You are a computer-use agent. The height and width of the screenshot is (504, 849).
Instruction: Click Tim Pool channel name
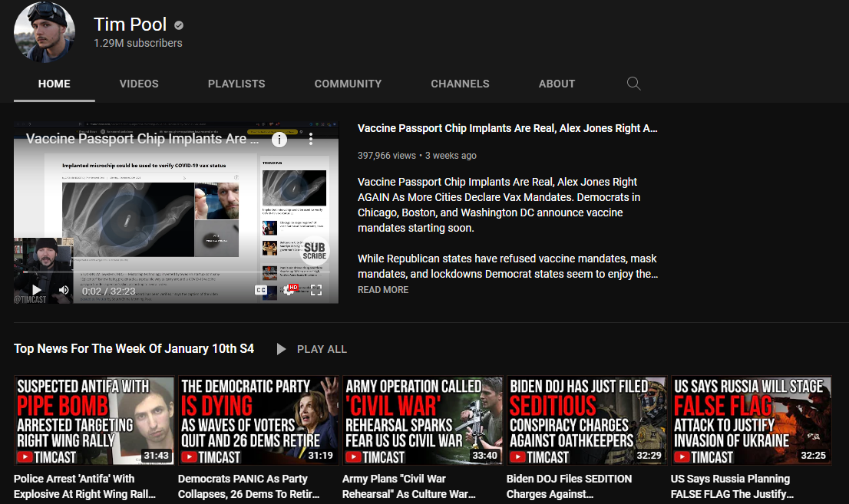(130, 25)
